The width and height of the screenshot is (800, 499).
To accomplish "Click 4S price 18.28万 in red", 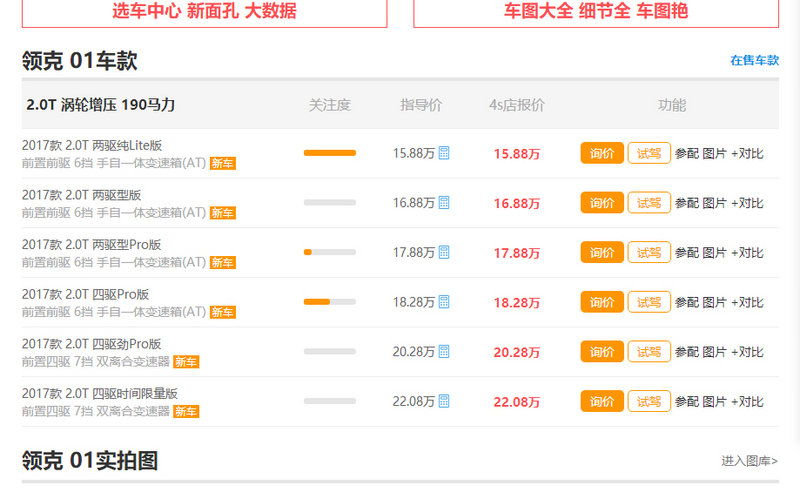I will [517, 303].
